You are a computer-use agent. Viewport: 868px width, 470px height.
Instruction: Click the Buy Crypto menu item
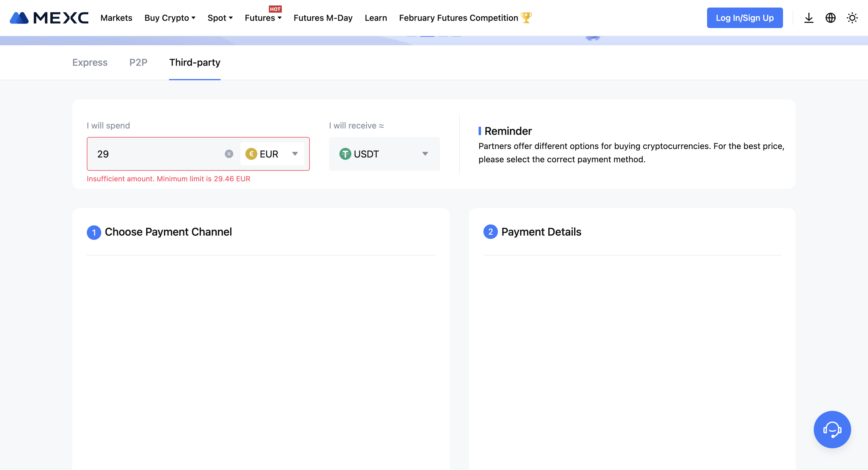tap(166, 17)
